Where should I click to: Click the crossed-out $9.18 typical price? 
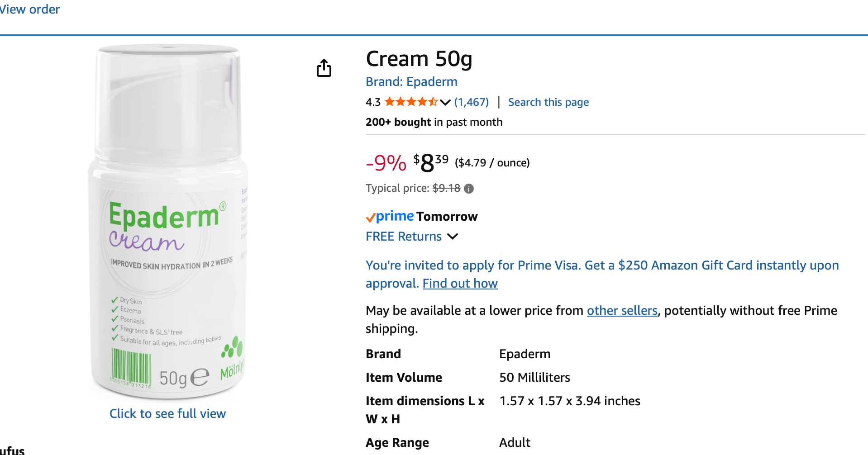[446, 189]
